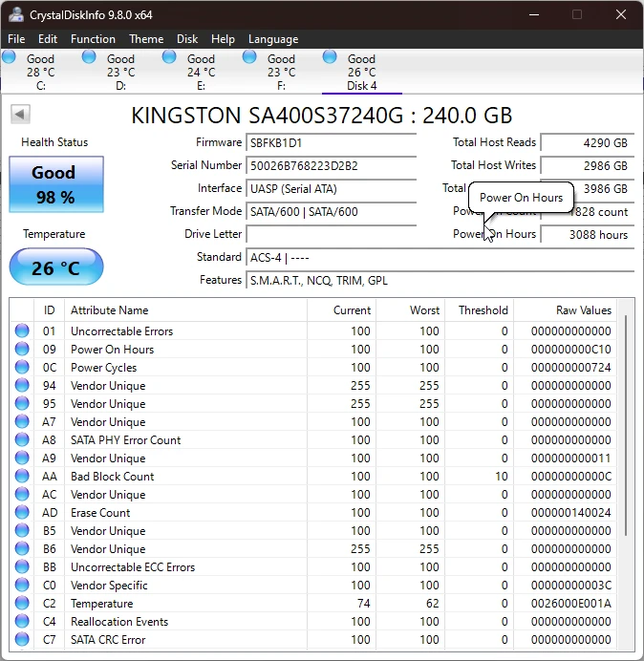644x661 pixels.
Task: Open the Help menu
Action: pos(223,39)
